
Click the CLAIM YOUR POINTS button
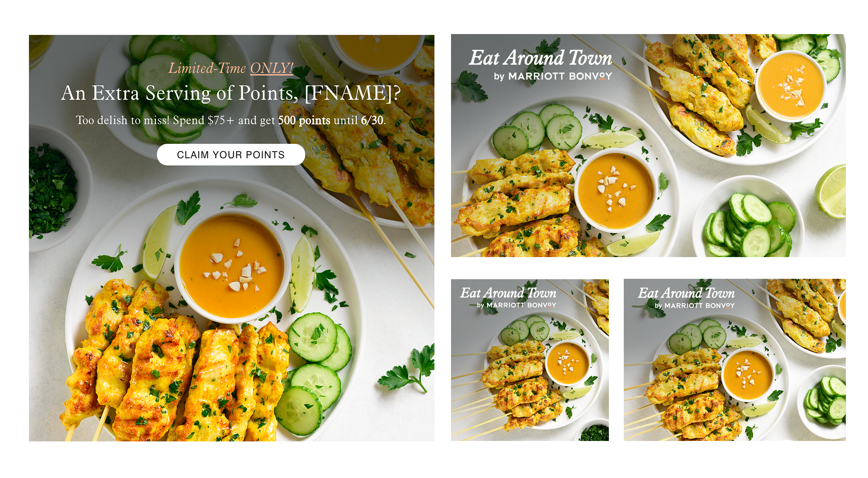pyautogui.click(x=231, y=155)
